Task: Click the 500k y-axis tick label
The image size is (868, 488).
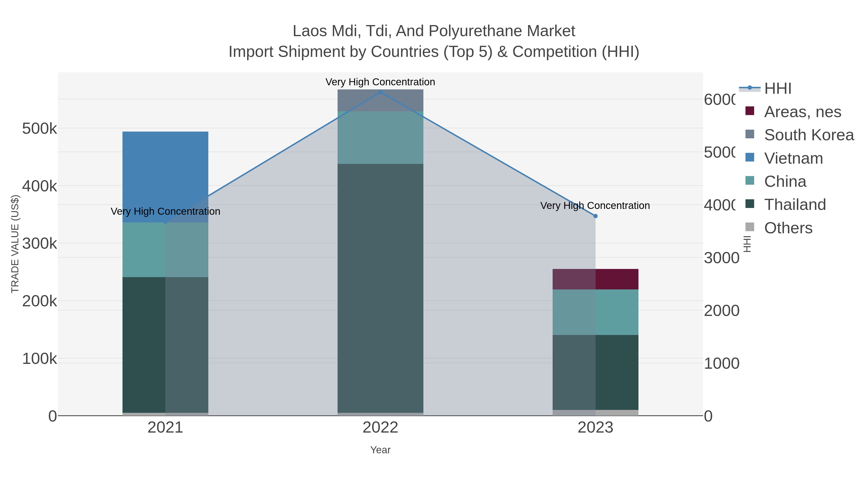Action: (40, 128)
